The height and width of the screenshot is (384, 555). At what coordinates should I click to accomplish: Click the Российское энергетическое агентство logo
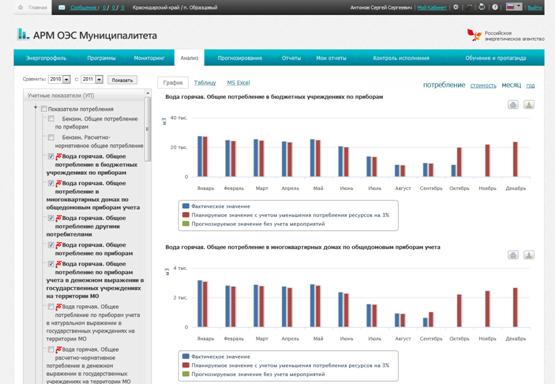click(505, 35)
